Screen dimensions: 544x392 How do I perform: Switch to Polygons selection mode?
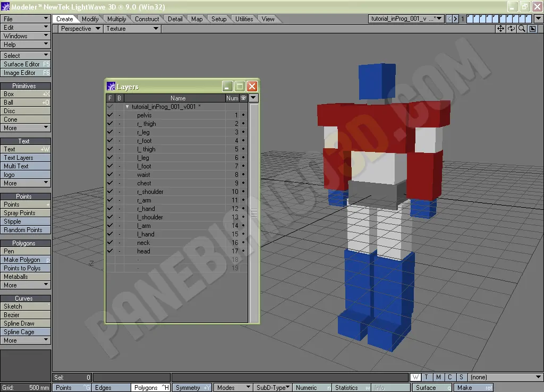150,388
